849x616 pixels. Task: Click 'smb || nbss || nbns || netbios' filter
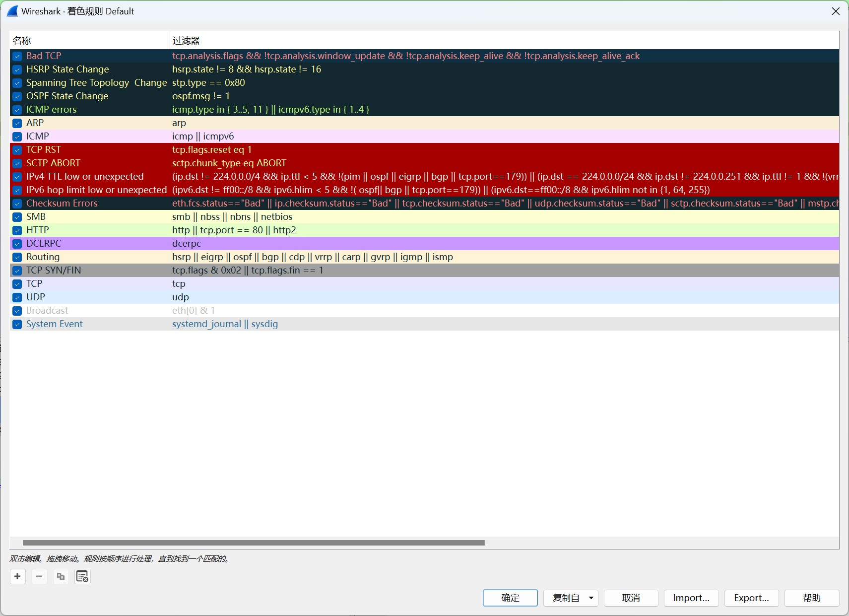[232, 216]
